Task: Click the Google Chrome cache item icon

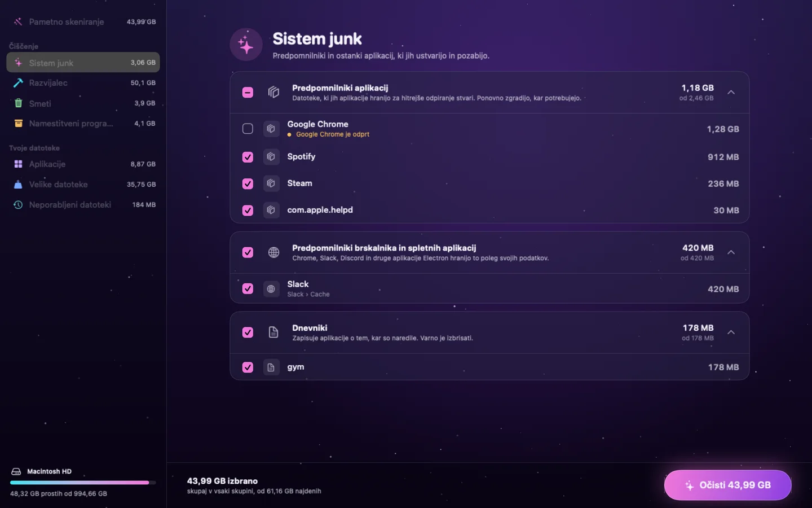Action: coord(271,129)
